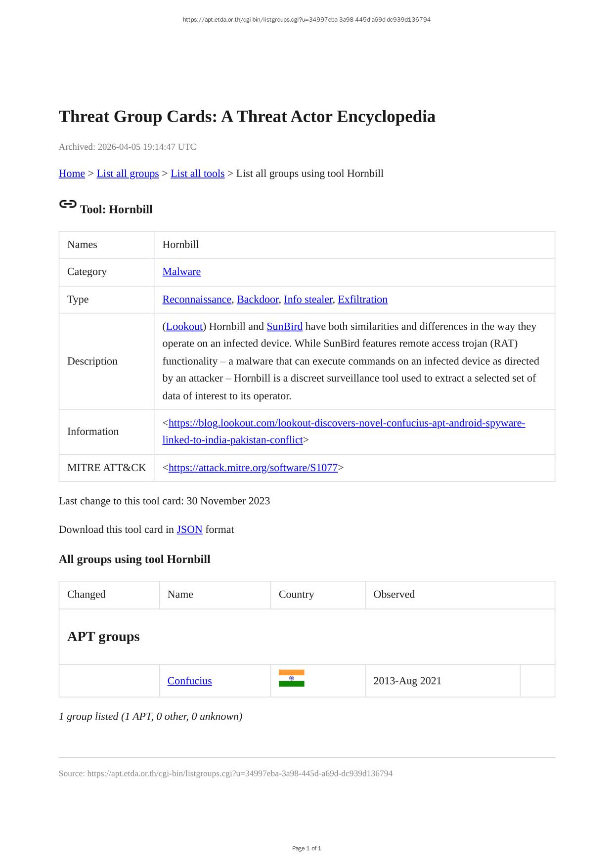Image resolution: width=614 pixels, height=868 pixels.
Task: Click the Country column header
Action: (x=296, y=595)
